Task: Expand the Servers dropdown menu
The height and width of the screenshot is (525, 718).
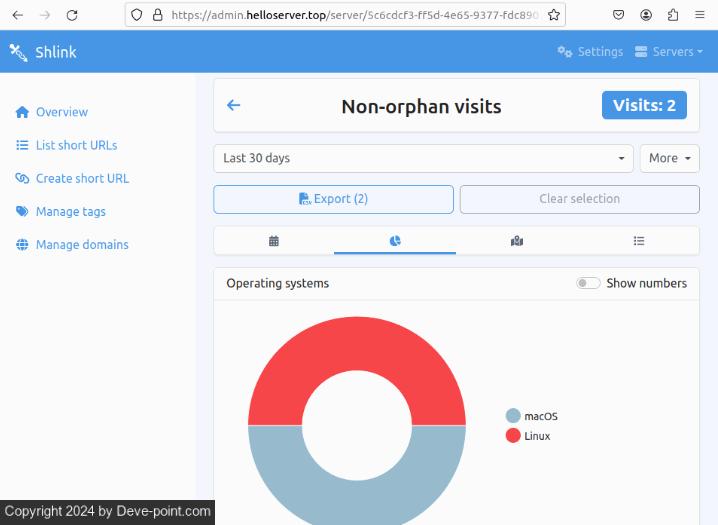Action: coord(669,52)
